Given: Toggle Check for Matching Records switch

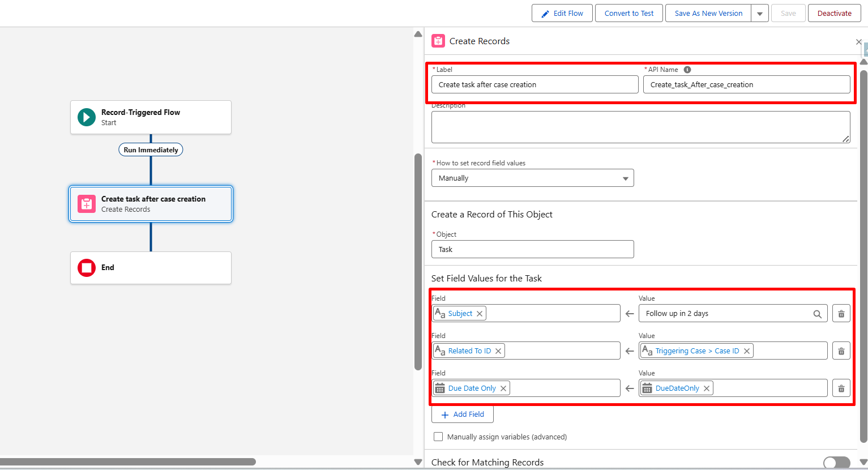Looking at the screenshot, I should 837,463.
